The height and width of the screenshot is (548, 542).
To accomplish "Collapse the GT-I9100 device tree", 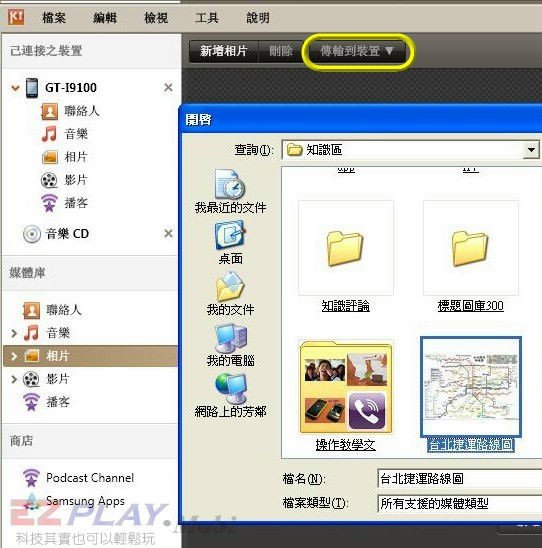I will pos(15,87).
